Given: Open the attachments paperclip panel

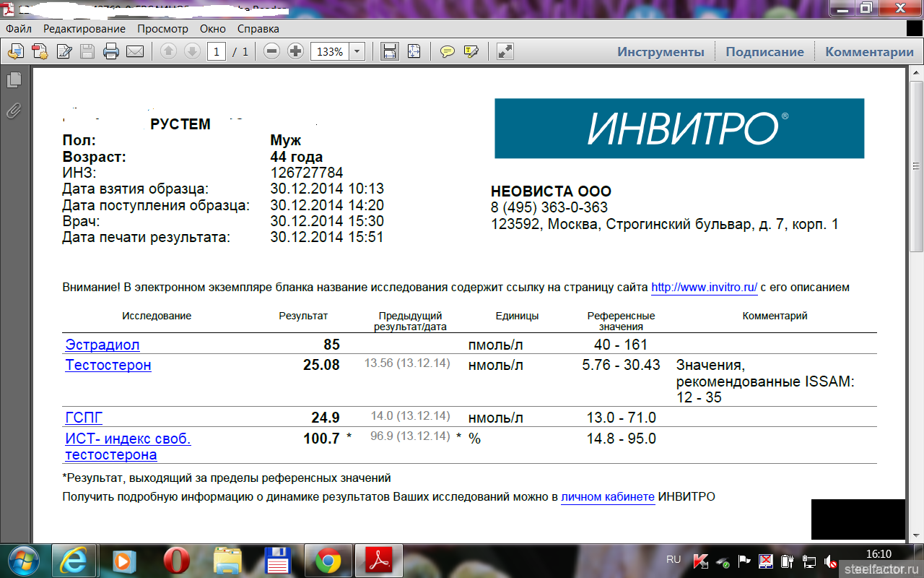Looking at the screenshot, I should [x=14, y=111].
